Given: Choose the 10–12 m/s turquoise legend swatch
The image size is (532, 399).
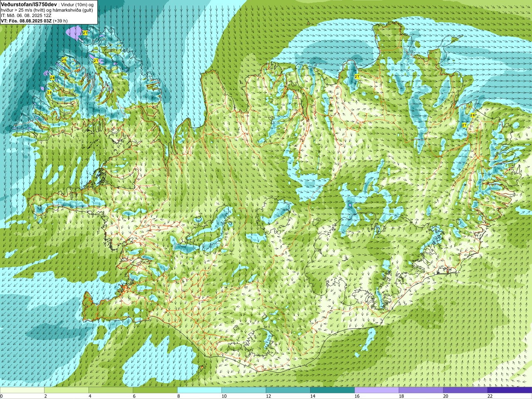Looking at the screenshot, I should click(x=244, y=390).
